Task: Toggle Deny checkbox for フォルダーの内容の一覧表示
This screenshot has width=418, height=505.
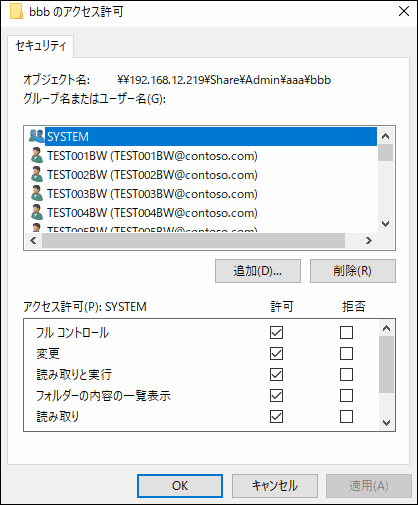Action: [346, 395]
